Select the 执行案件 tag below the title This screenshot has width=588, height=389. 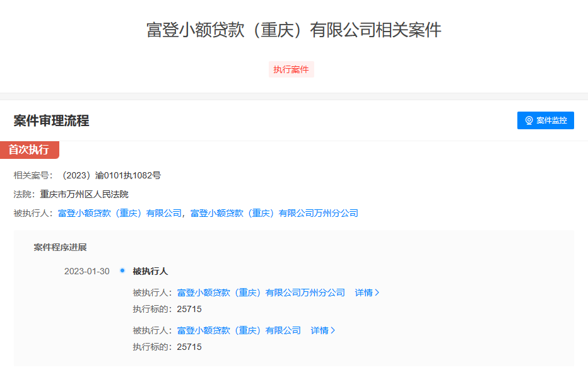pos(291,69)
